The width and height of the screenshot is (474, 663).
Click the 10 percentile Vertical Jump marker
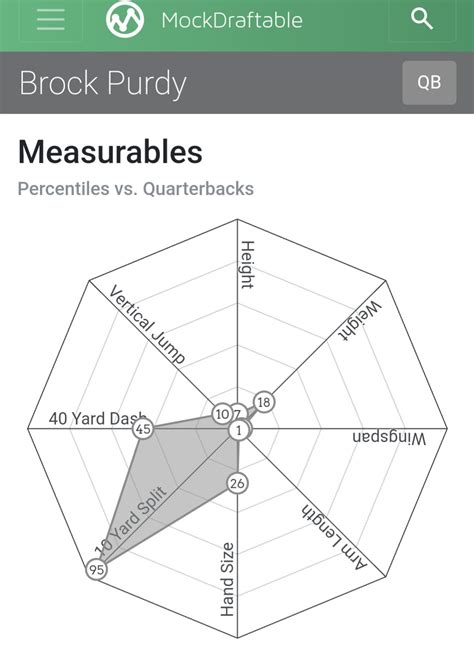[222, 414]
